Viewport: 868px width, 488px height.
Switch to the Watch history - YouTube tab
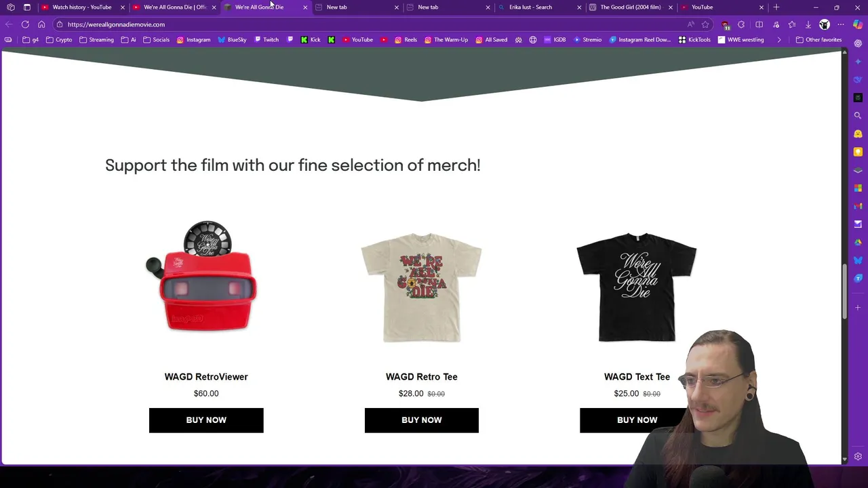point(82,7)
